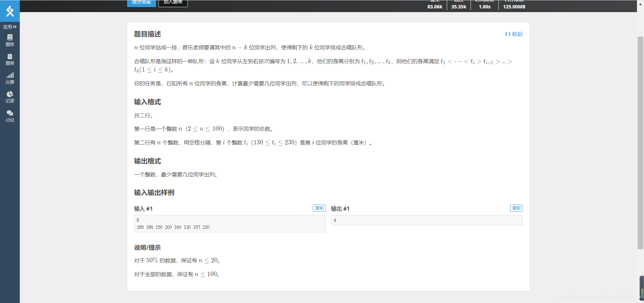
Task: Copy sample input #1 with 复制
Action: (x=319, y=208)
